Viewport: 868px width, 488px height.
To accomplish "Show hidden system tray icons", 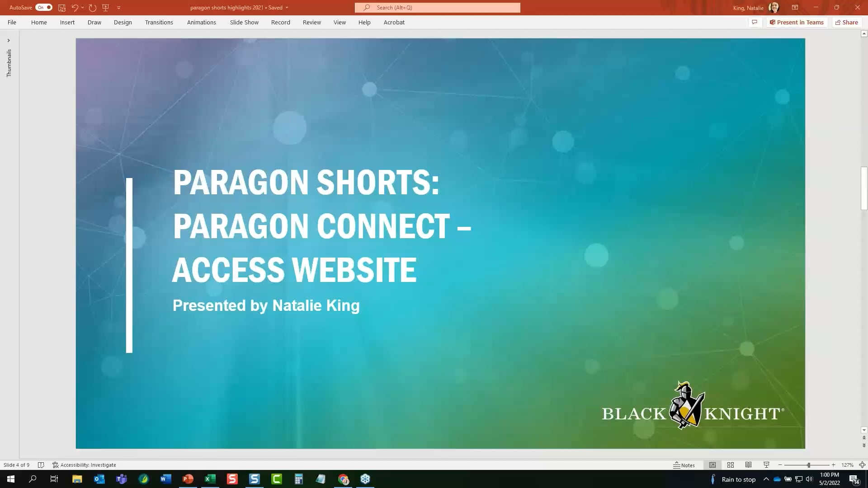I will click(766, 479).
